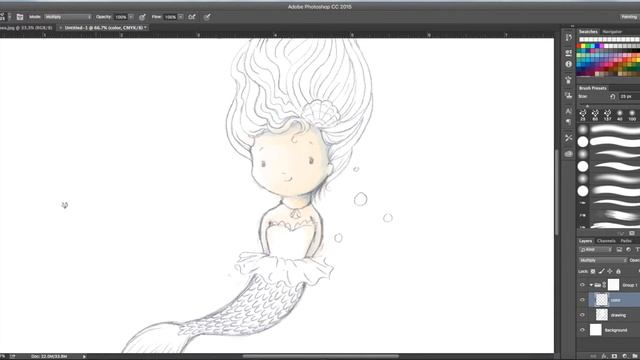Restore original brush size icon
The image size is (640, 360).
(x=613, y=97)
